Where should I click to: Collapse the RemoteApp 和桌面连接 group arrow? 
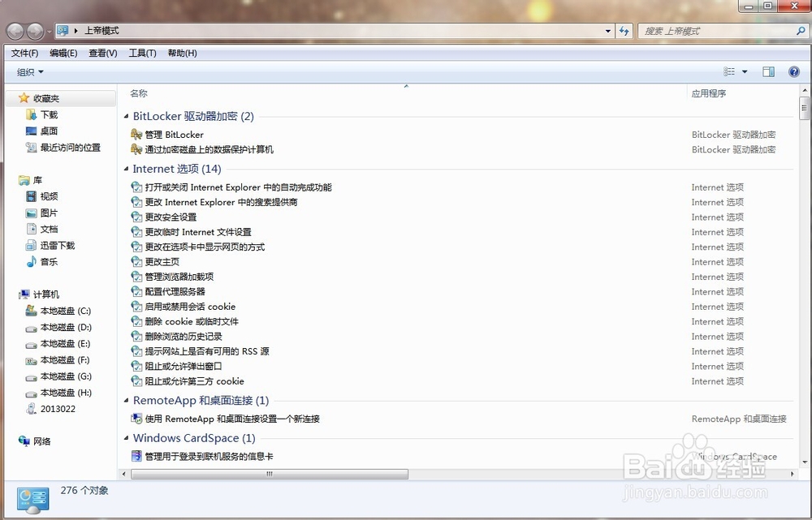click(127, 401)
